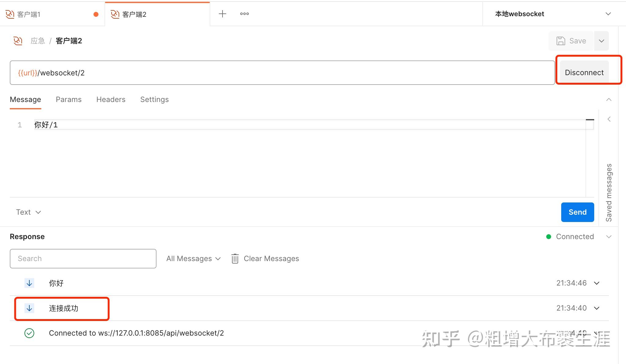Image resolution: width=626 pixels, height=364 pixels.
Task: Click the floppy disk icon in Save button
Action: (x=561, y=41)
